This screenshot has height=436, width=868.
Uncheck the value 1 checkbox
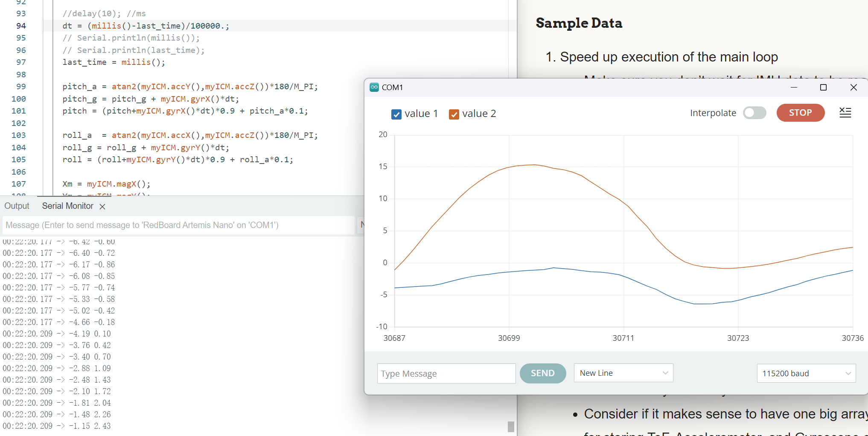point(396,114)
